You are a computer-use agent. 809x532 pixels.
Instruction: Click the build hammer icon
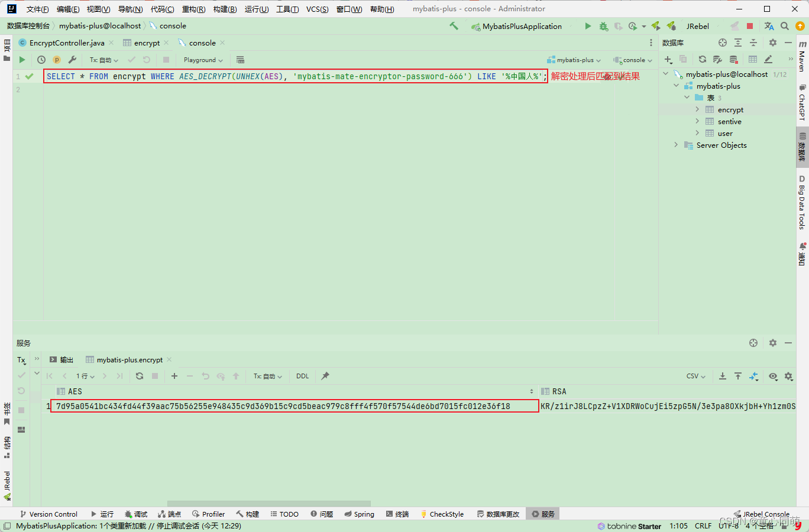pos(454,26)
